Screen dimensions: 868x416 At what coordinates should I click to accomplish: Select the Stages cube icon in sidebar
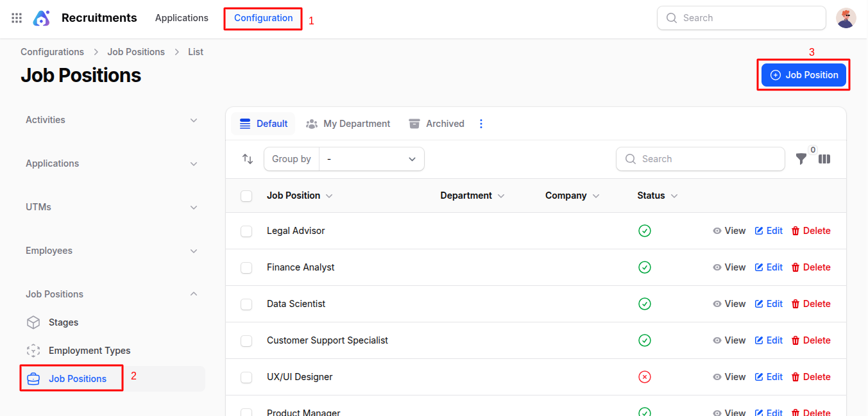tap(33, 322)
